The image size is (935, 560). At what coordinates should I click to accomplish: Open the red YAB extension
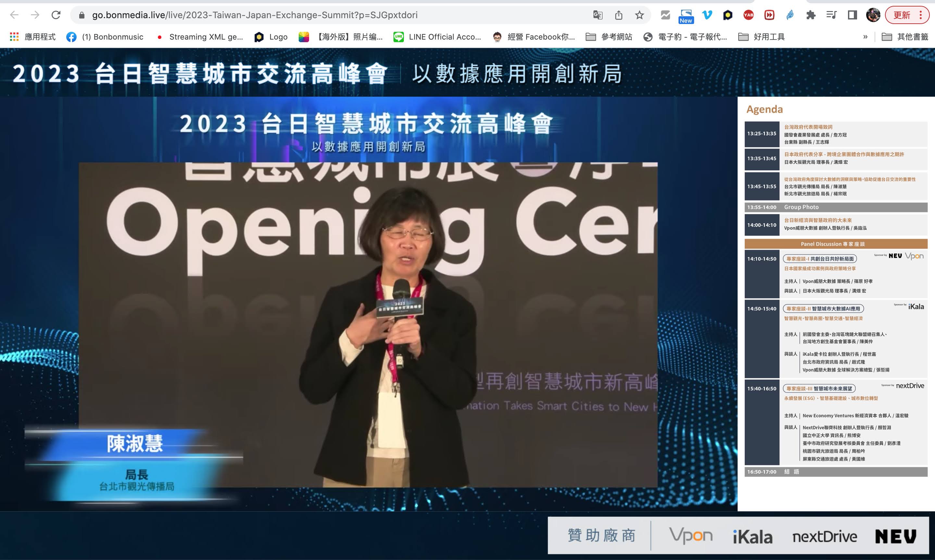tap(749, 15)
